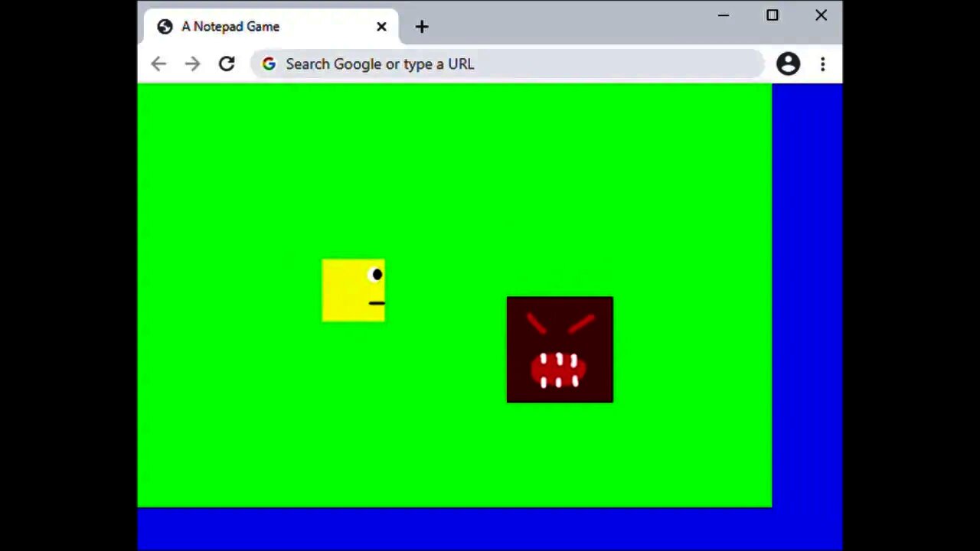
Task: Click the browser back arrow
Action: coord(158,64)
